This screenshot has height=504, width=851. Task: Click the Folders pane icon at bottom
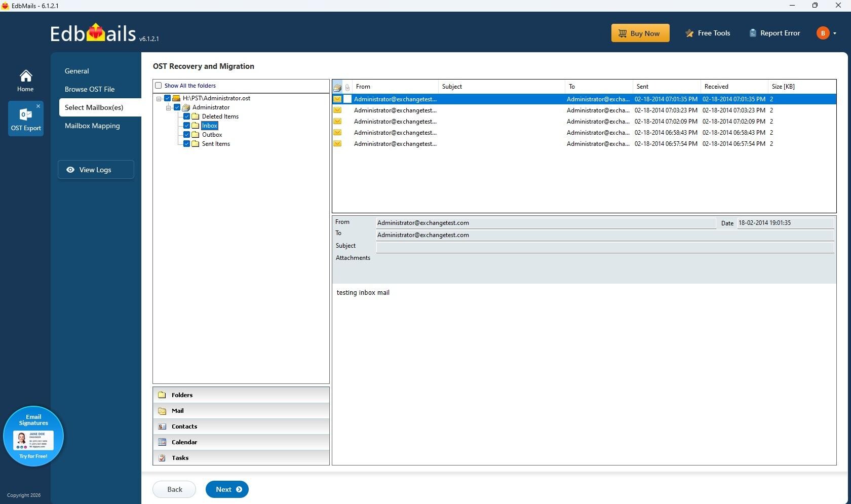click(x=162, y=395)
